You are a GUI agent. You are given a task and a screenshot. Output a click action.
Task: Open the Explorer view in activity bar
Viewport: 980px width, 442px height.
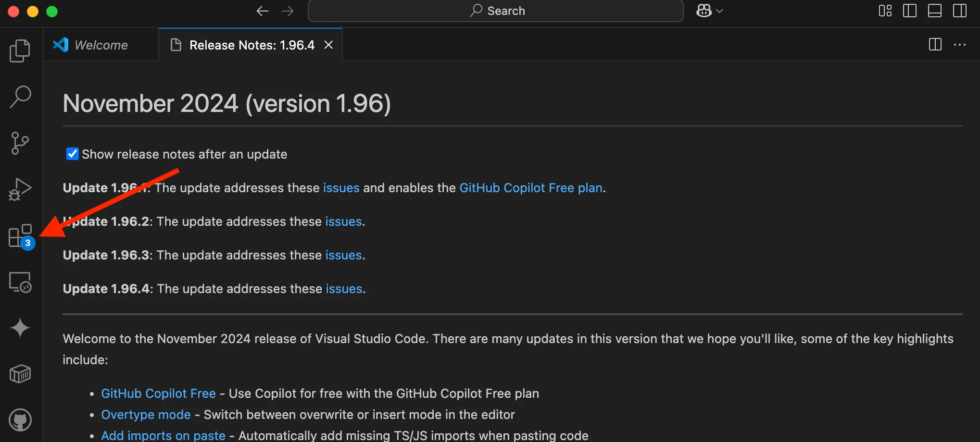coord(20,51)
